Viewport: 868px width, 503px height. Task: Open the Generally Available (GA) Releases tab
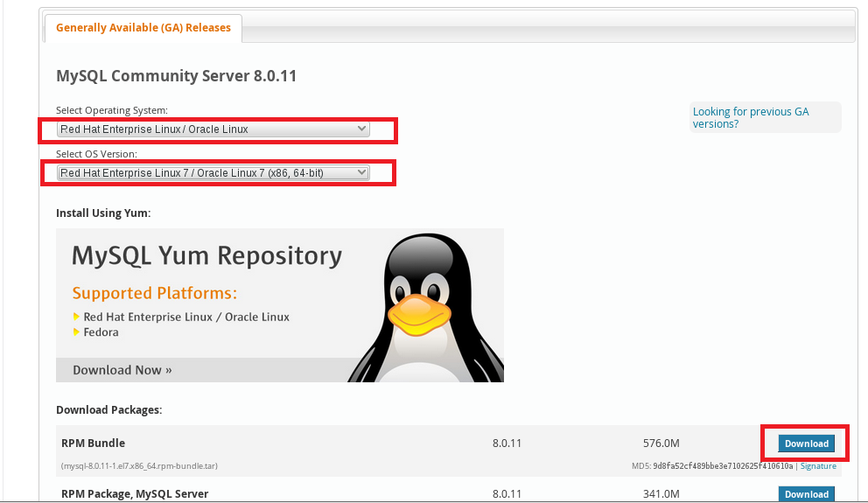tap(143, 28)
